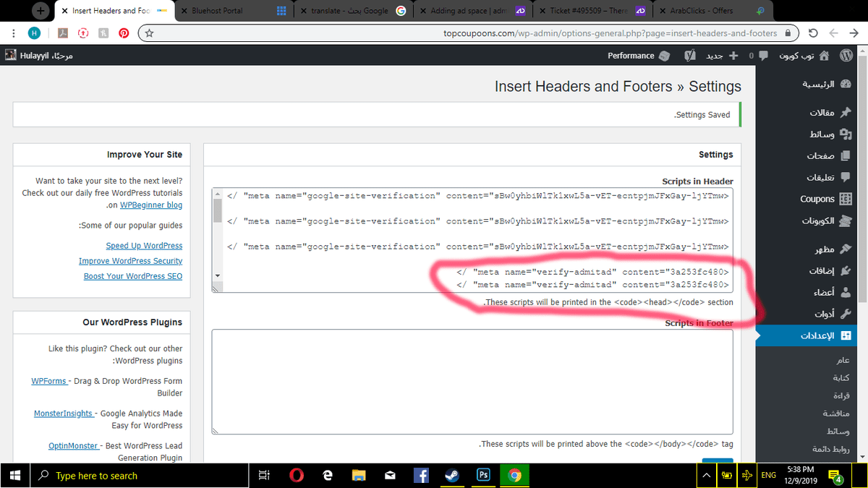Image resolution: width=868 pixels, height=488 pixels.
Task: Open the قراءة reading settings submenu
Action: point(841,396)
